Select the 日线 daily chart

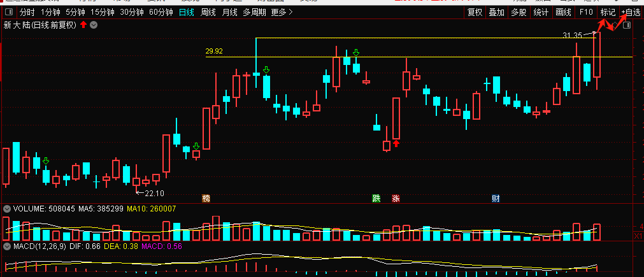pyautogui.click(x=187, y=12)
